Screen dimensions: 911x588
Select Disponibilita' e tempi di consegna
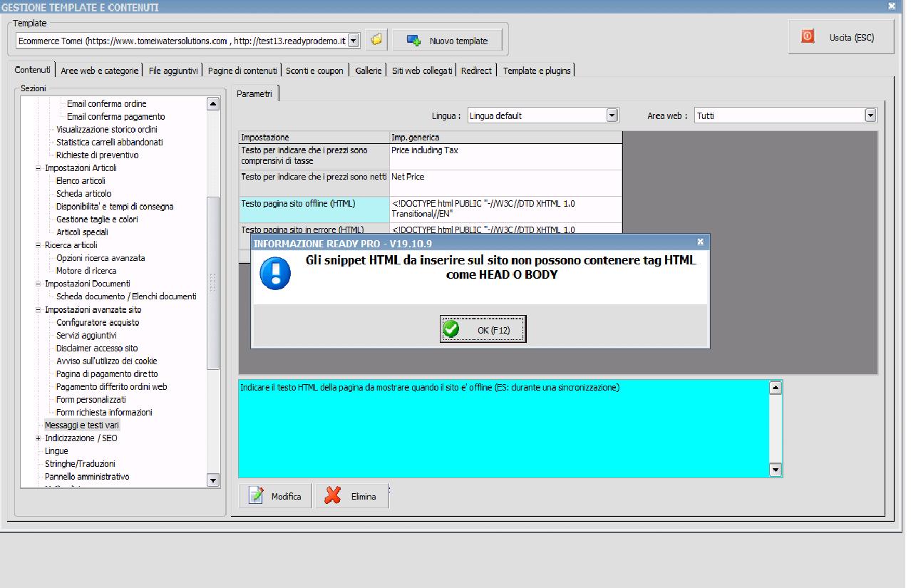(x=115, y=207)
